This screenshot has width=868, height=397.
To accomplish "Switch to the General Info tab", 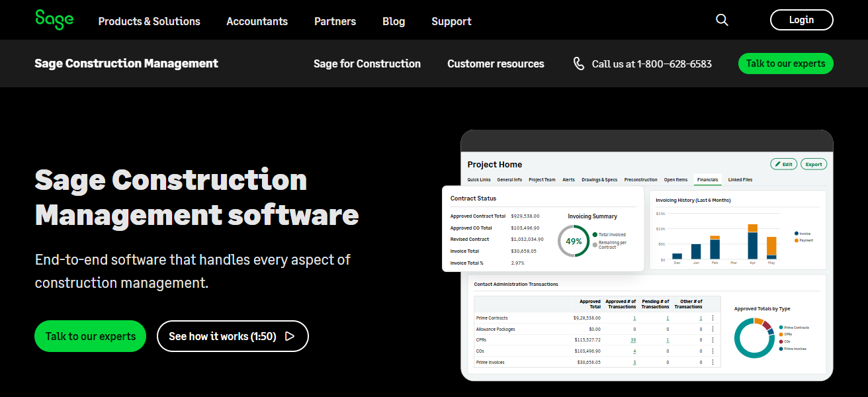I will (509, 180).
